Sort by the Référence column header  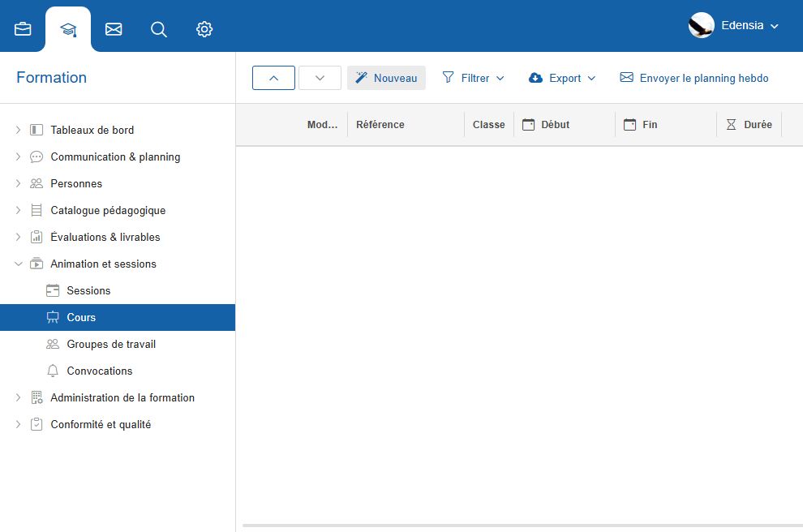[x=380, y=124]
